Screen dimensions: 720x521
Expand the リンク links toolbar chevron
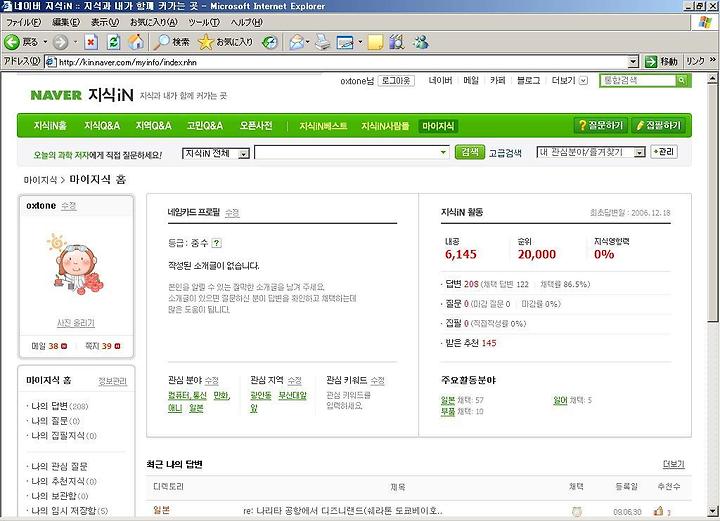pyautogui.click(x=713, y=61)
